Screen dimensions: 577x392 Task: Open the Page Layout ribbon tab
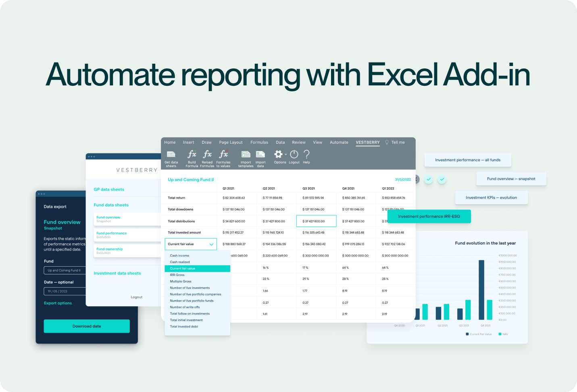click(231, 142)
